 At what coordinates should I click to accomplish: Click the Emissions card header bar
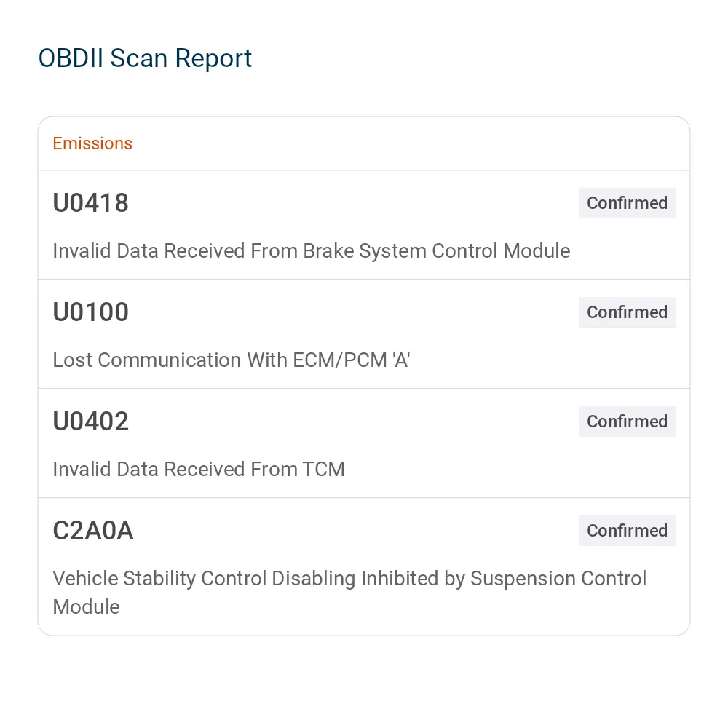pos(364,143)
